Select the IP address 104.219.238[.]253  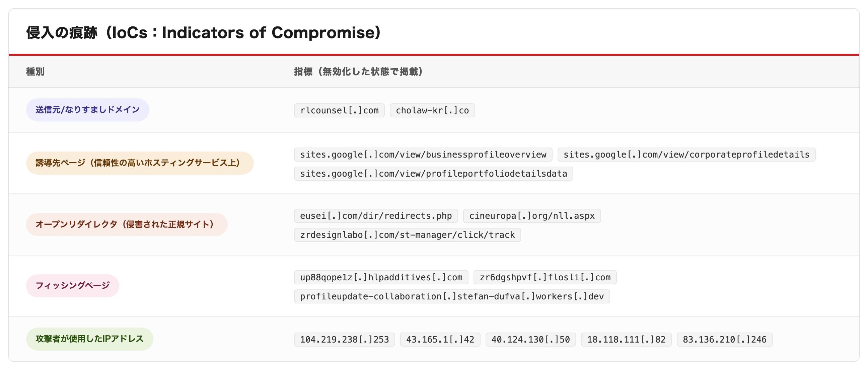click(344, 340)
